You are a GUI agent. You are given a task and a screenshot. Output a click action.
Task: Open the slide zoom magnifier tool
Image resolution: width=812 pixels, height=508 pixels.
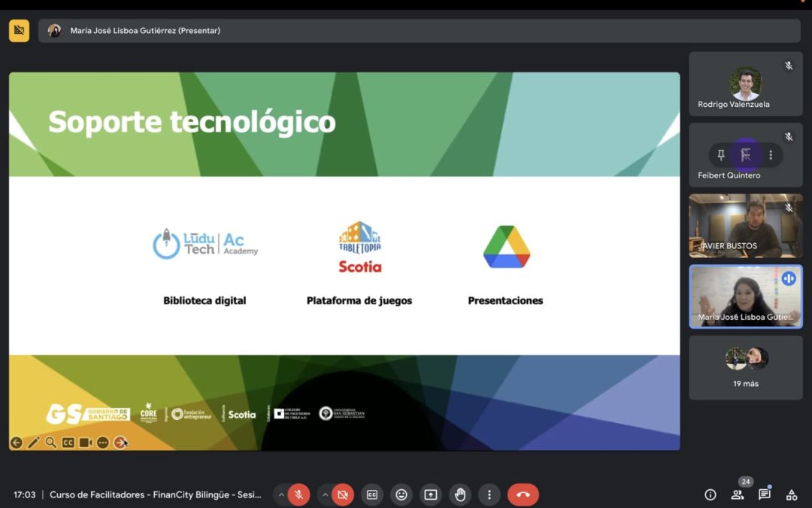click(x=51, y=443)
